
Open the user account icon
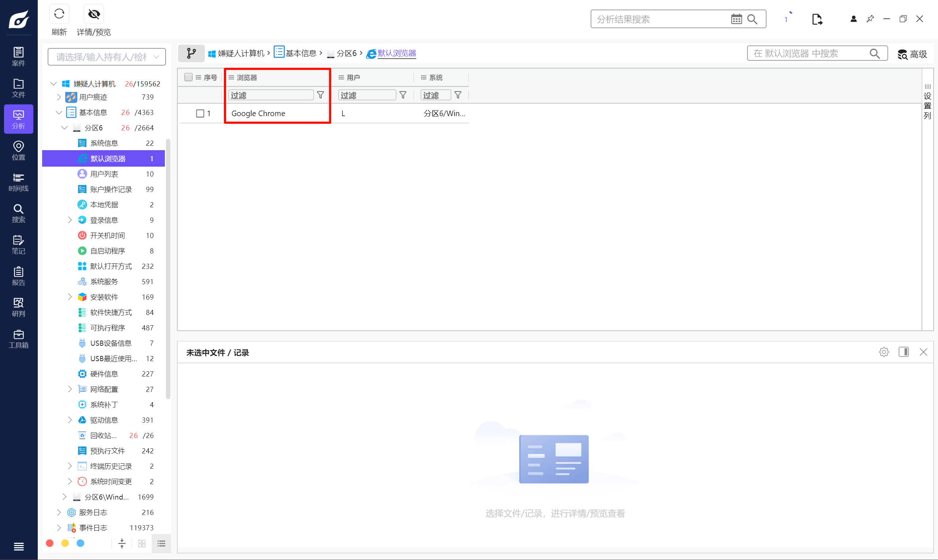[853, 19]
